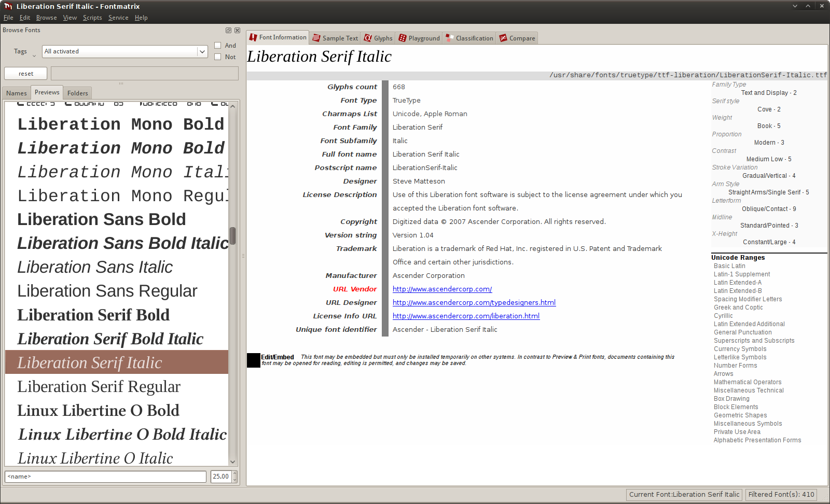Select Linux Libertine O Bold preview

coord(117,410)
